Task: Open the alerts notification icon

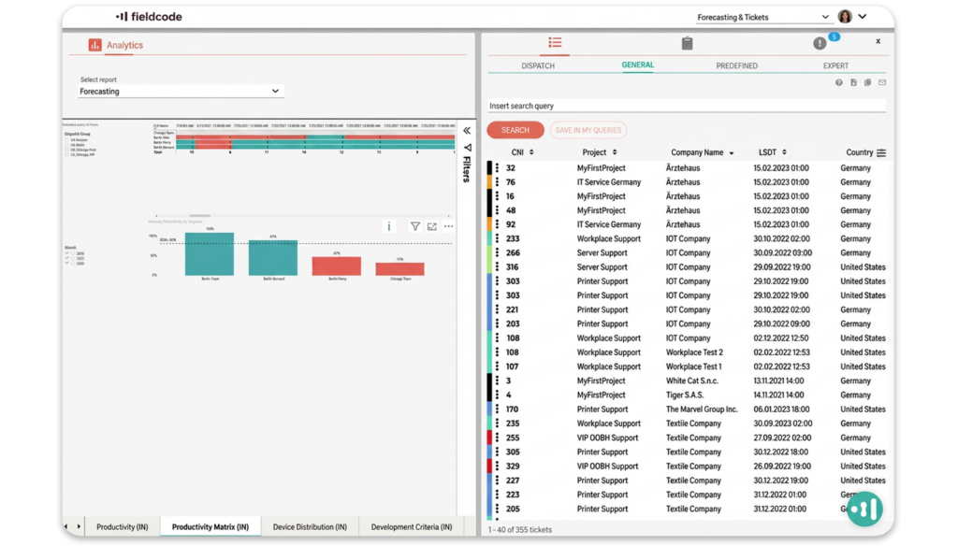Action: point(820,43)
